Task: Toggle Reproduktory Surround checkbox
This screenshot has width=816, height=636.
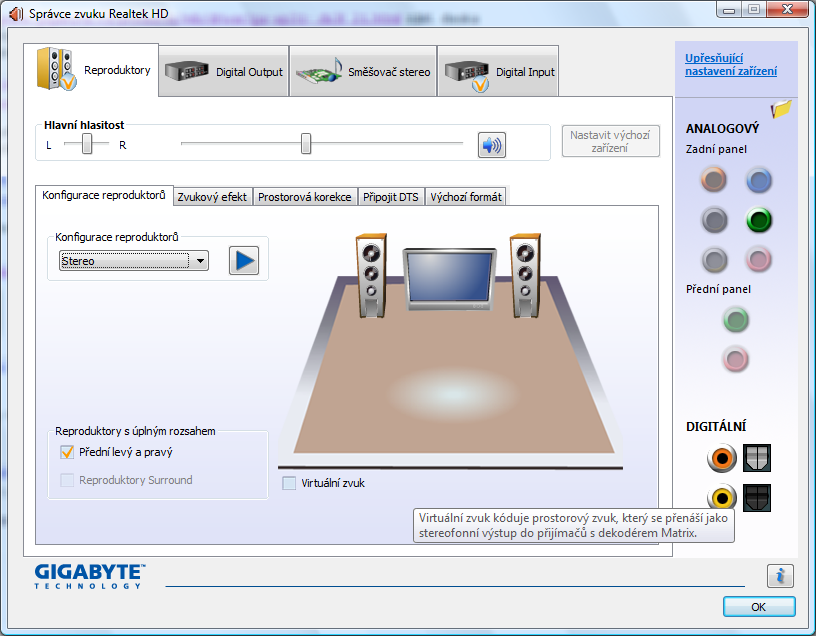Action: (x=67, y=480)
